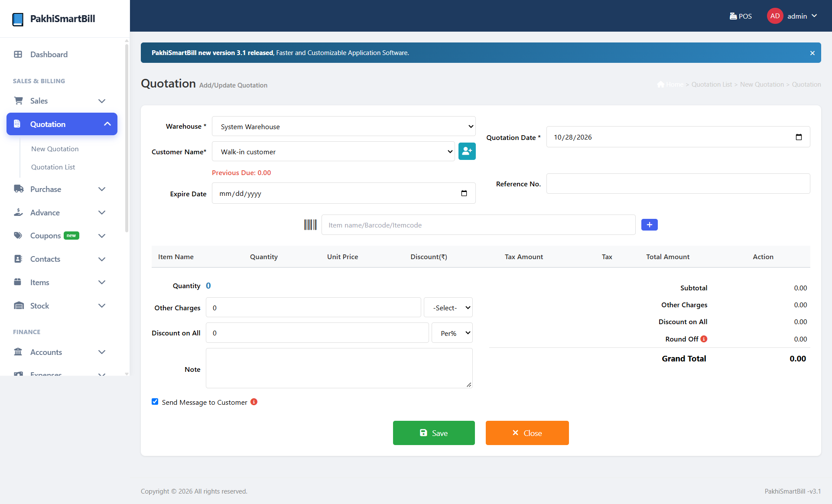
Task: Click Quotation List breadcrumb link
Action: click(x=712, y=85)
